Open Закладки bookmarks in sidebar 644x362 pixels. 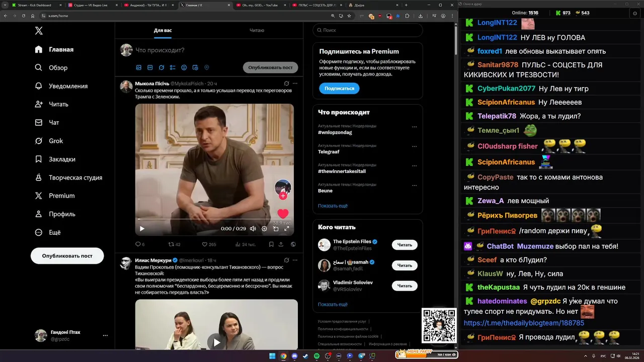tap(55, 159)
